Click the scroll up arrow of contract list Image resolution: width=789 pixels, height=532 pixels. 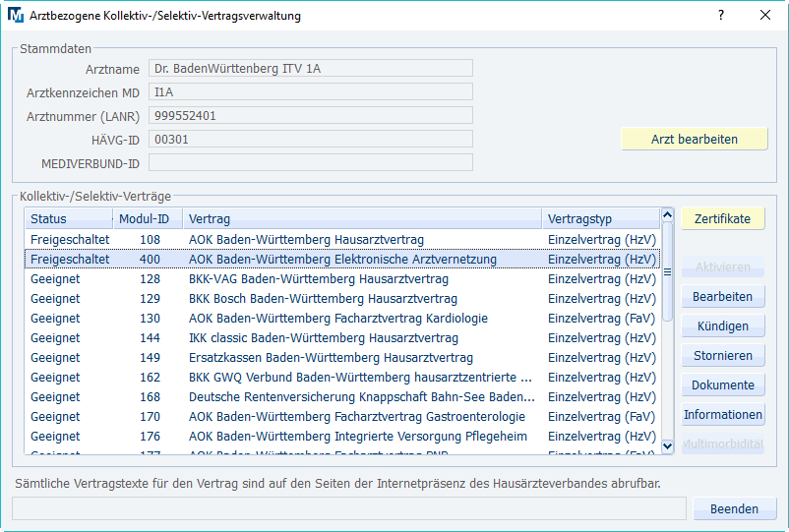[x=667, y=215]
